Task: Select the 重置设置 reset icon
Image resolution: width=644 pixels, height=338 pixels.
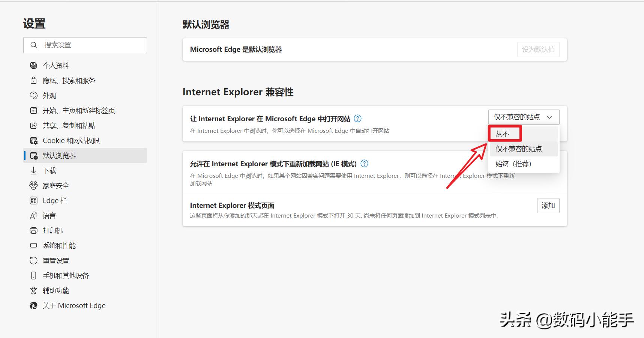Action: [34, 260]
